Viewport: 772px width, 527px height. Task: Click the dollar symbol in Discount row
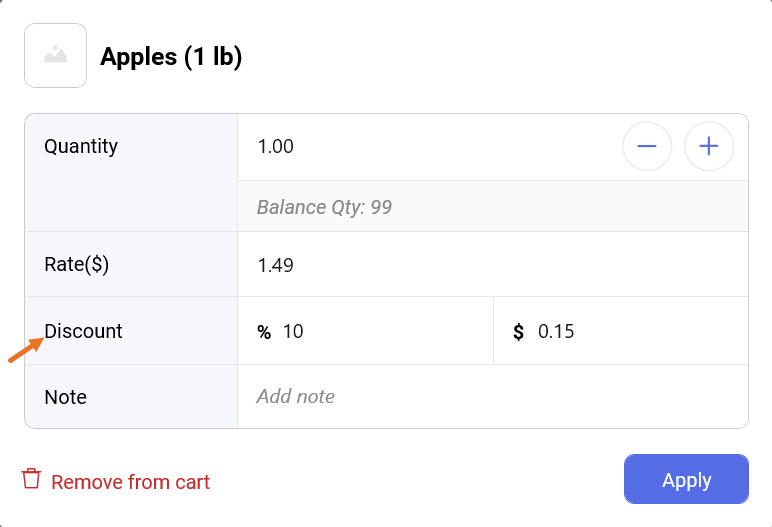pos(518,332)
